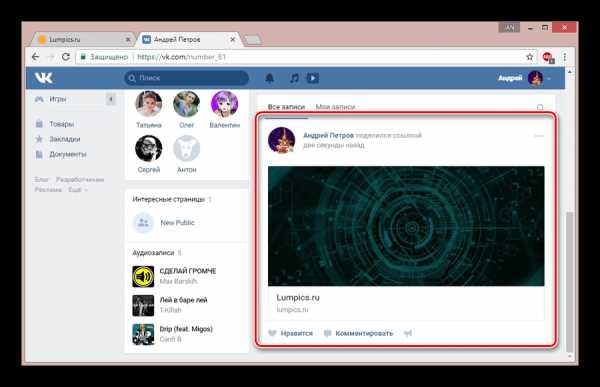Click the VK logo in header
The width and height of the screenshot is (600, 387).
tap(44, 78)
